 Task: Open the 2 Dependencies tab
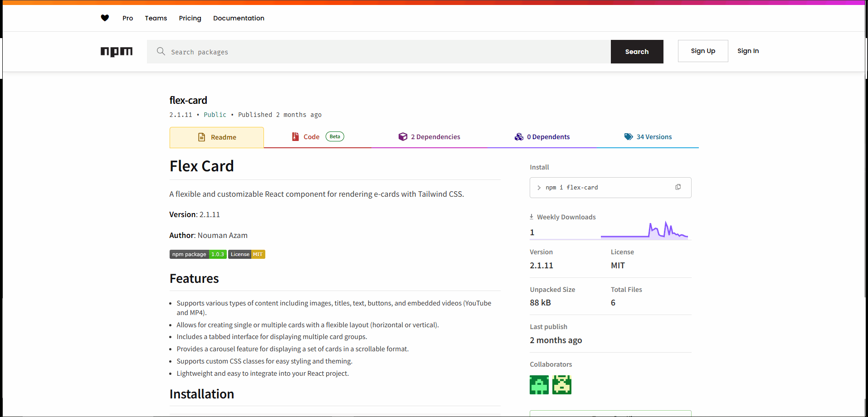[x=429, y=137]
